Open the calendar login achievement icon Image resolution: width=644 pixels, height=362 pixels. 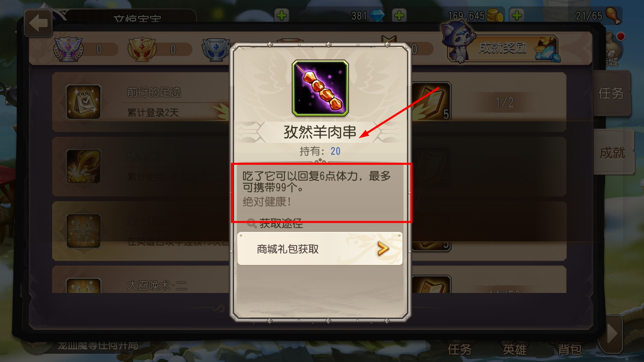(x=84, y=102)
